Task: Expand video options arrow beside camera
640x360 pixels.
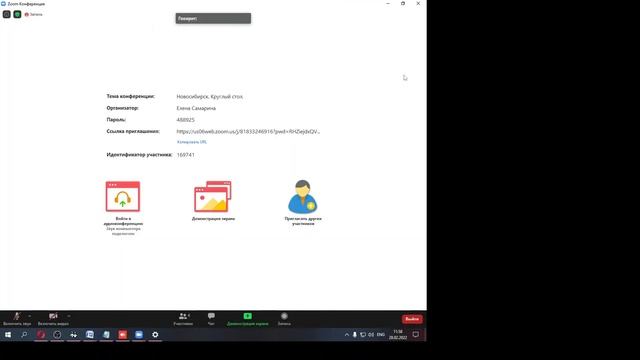Action: pyautogui.click(x=69, y=316)
